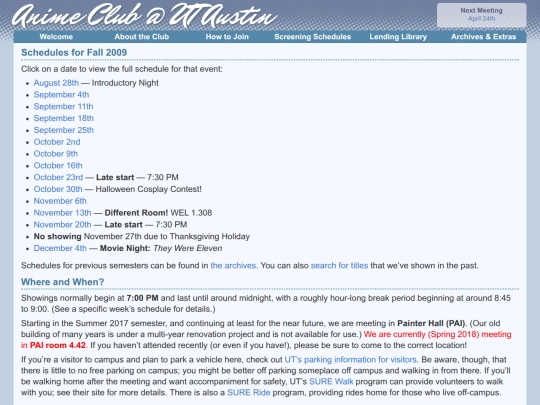View the September 4th schedule
This screenshot has width=540, height=405.
(61, 95)
